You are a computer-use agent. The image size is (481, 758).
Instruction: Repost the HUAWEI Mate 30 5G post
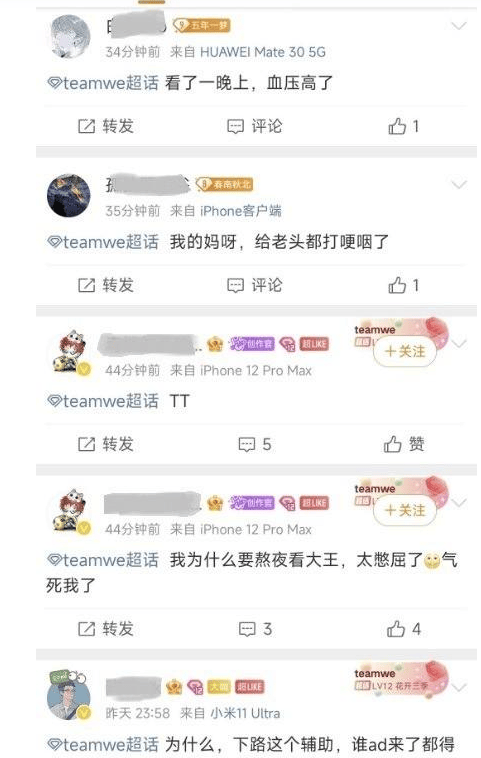(106, 126)
